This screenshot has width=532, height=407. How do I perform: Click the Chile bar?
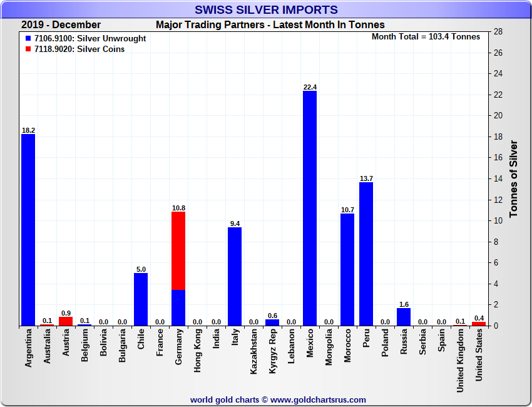point(141,300)
